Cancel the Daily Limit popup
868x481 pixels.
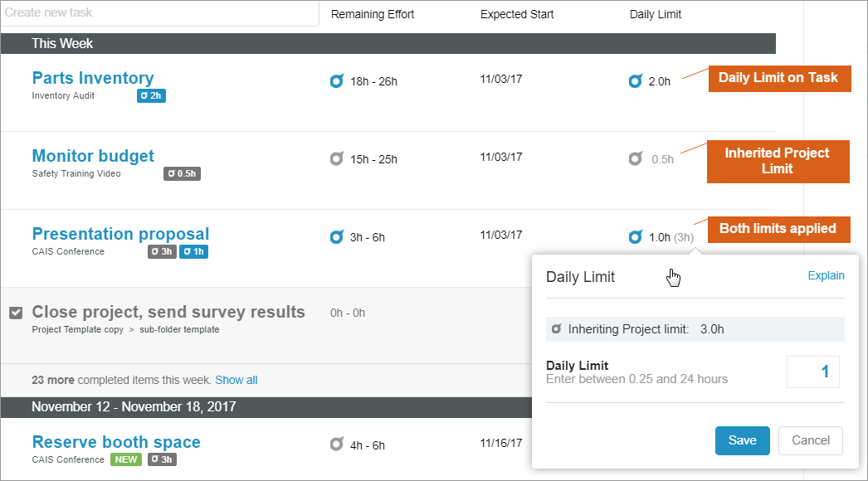click(x=810, y=440)
